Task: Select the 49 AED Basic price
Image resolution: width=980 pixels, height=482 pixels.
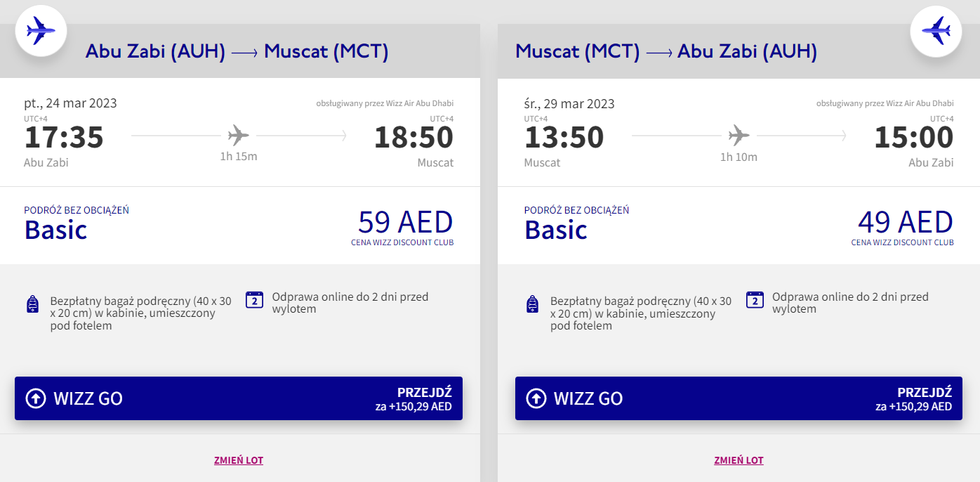Action: (x=905, y=223)
